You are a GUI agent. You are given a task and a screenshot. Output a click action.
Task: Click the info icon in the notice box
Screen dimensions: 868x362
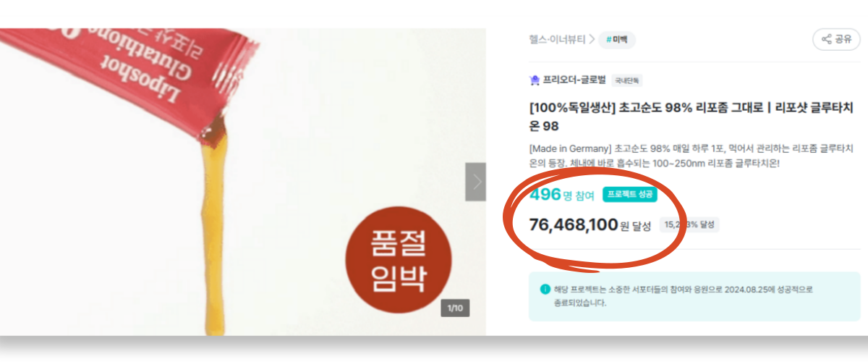point(545,290)
